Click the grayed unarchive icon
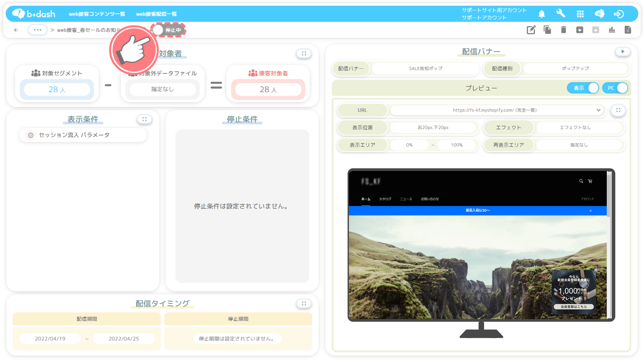The width and height of the screenshot is (644, 362). click(x=596, y=30)
